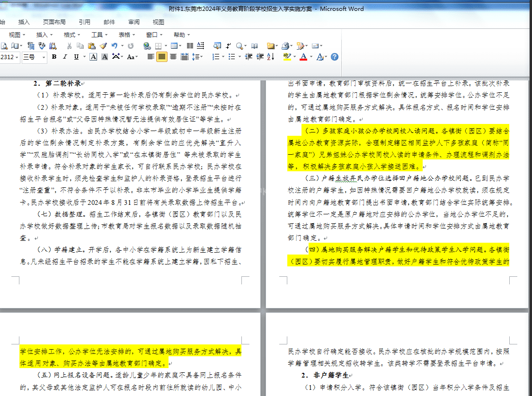532x396 pixels.
Task: Click the Format Painter brush icon
Action: pyautogui.click(x=103, y=46)
